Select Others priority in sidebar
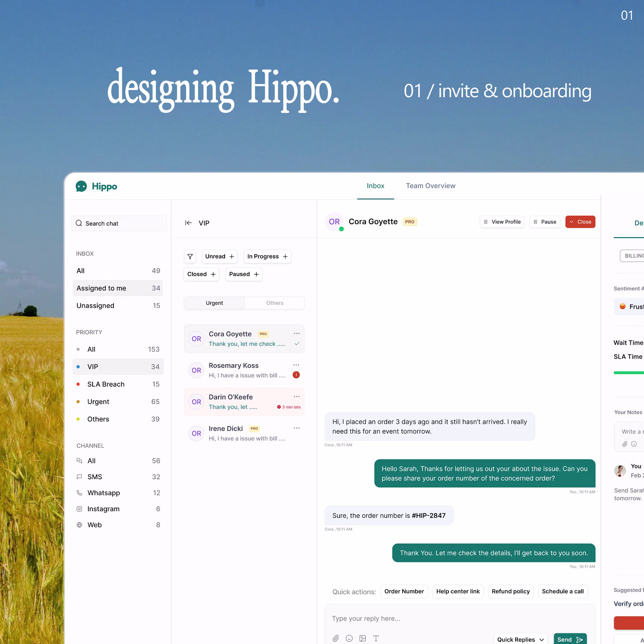 coord(118,419)
